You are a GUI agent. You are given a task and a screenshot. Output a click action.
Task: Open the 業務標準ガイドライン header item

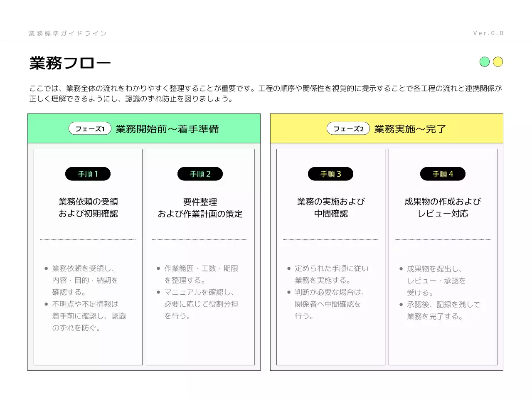click(67, 33)
